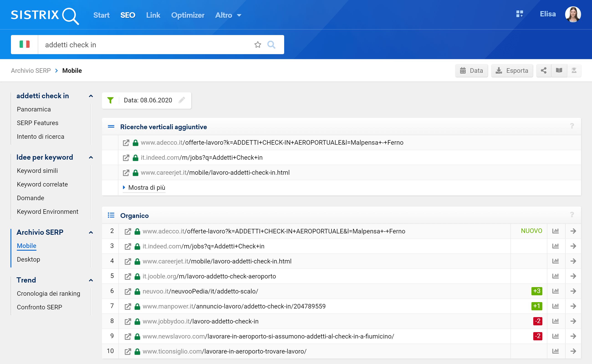
Task: Open adecco.it external link in vertical searches
Action: 126,143
